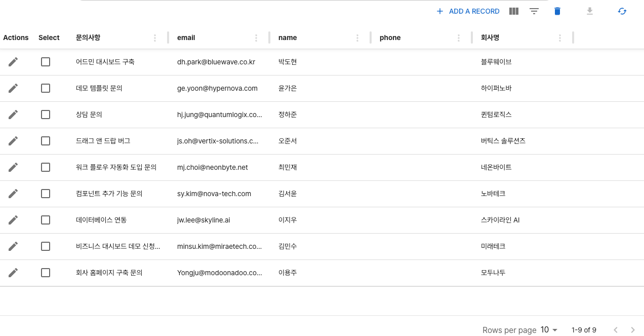Edit the 어드민 대시보드 구축 row with pencil
This screenshot has width=644, height=336.
tap(13, 62)
